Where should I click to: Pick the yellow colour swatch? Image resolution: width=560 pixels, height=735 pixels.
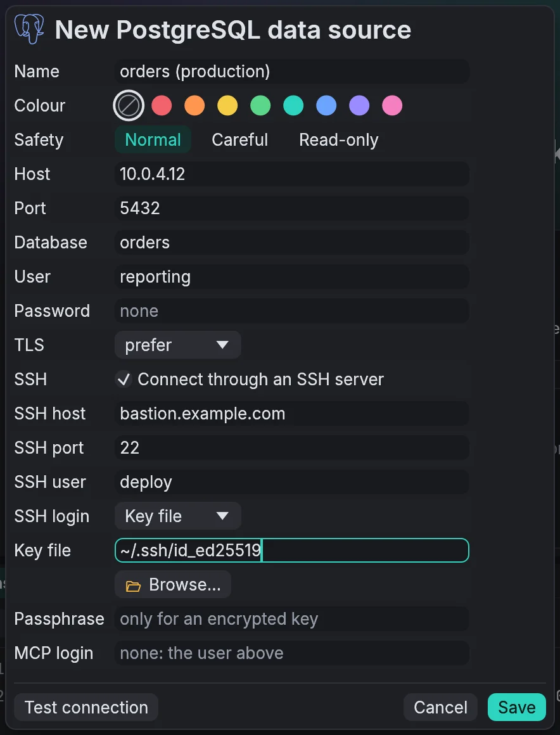(227, 105)
